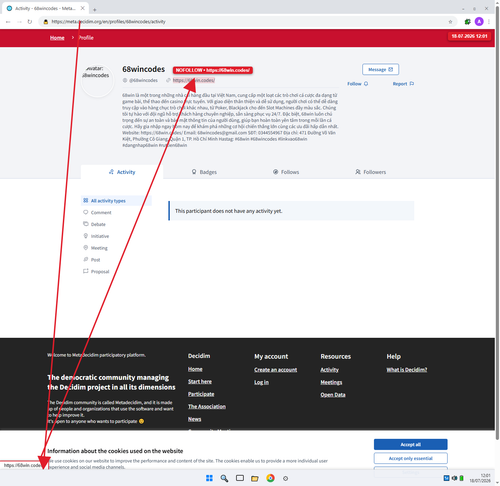Image resolution: width=500 pixels, height=486 pixels.
Task: Click the volume icon in system tray
Action: [x=454, y=478]
